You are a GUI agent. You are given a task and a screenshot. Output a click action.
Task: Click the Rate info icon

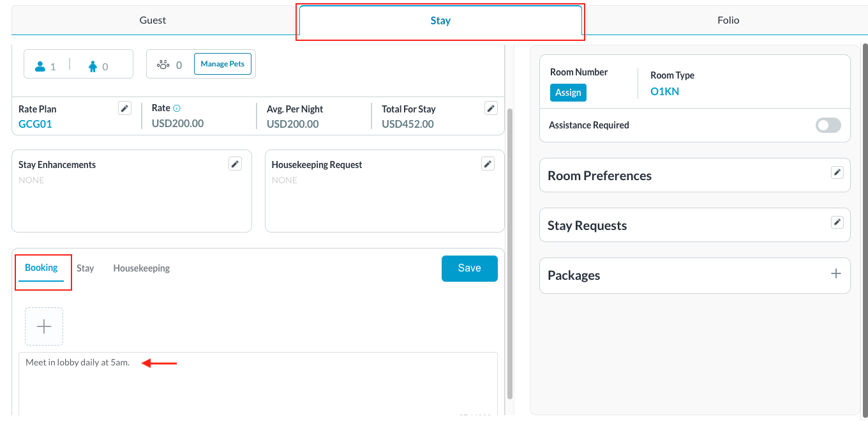177,109
